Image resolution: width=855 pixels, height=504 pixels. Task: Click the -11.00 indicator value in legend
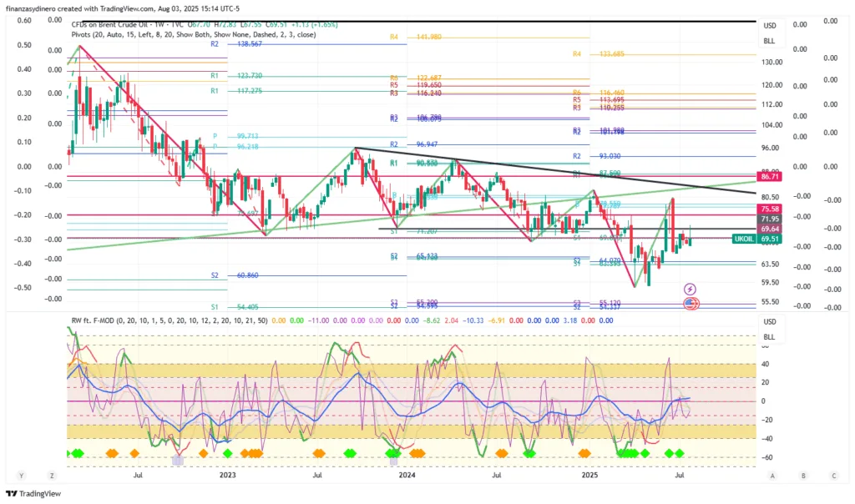pos(317,320)
